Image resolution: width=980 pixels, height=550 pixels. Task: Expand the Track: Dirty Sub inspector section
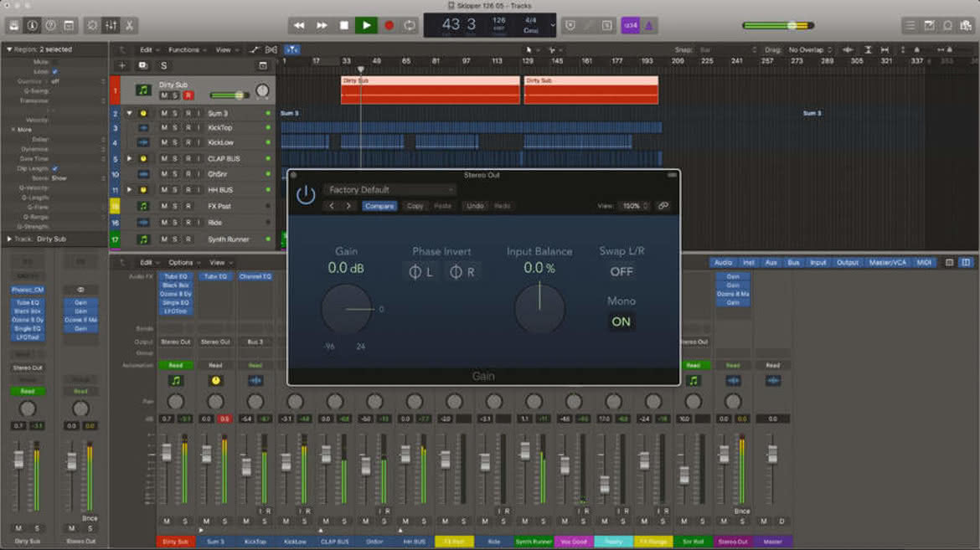pos(8,239)
